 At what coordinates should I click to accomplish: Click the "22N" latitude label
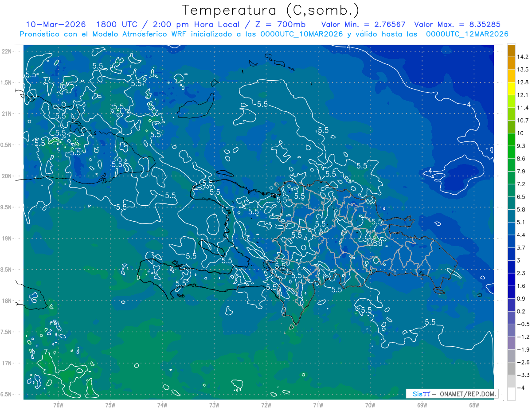(7, 51)
